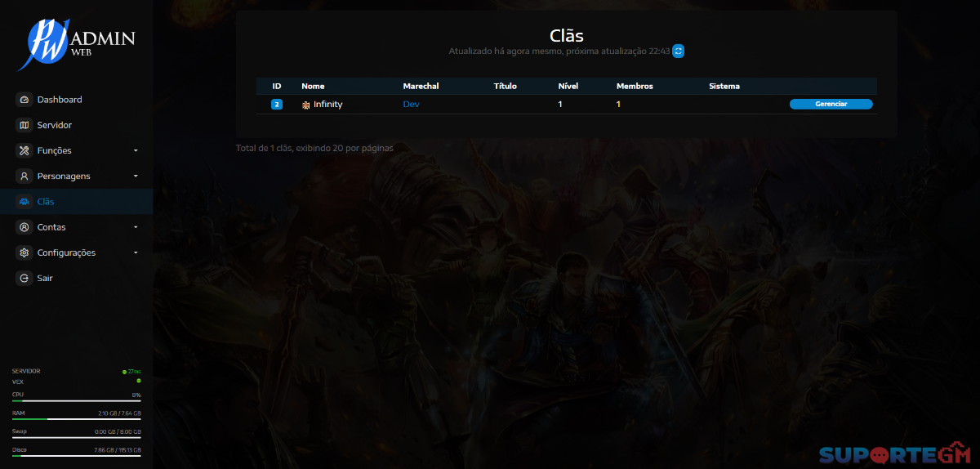Viewport: 980px width, 469px height.
Task: Click the RAM usage bar
Action: click(77, 418)
